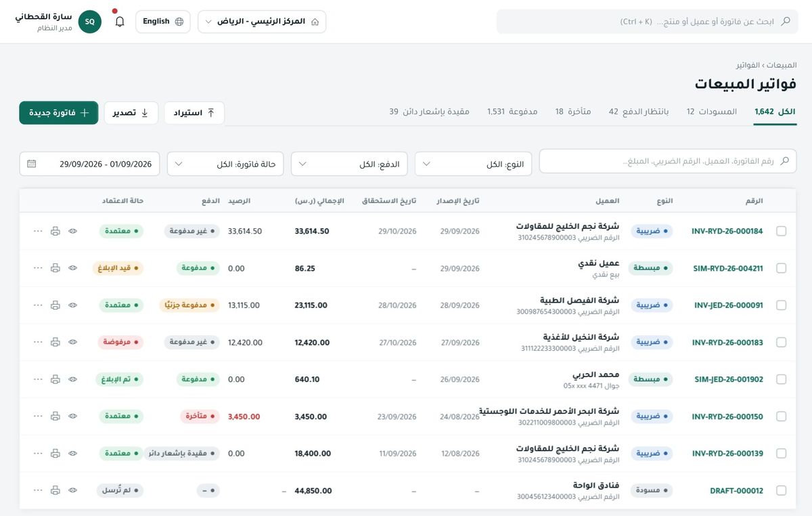Switch to the الكل 1,642 tab
Image resolution: width=812 pixels, height=516 pixels.
775,112
